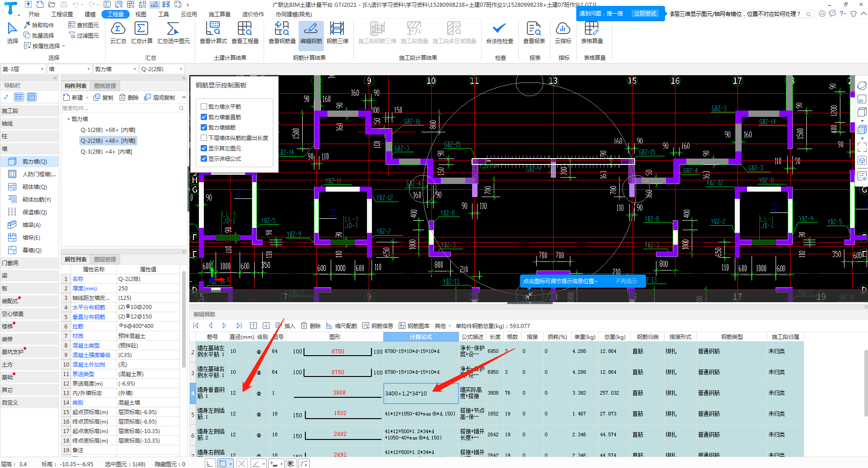The height and width of the screenshot is (468, 868).
Task: Open the 工程设置 ribbon tab
Action: [62, 14]
